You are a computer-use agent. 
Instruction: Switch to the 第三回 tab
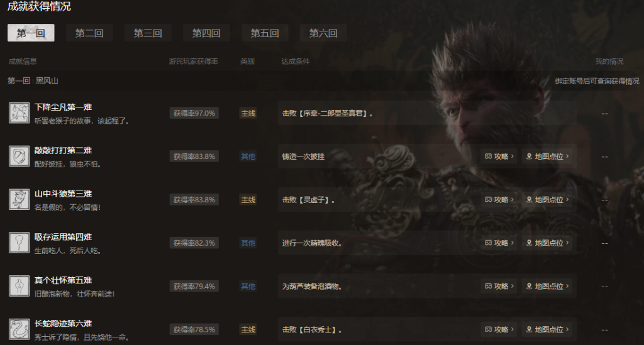coord(148,33)
